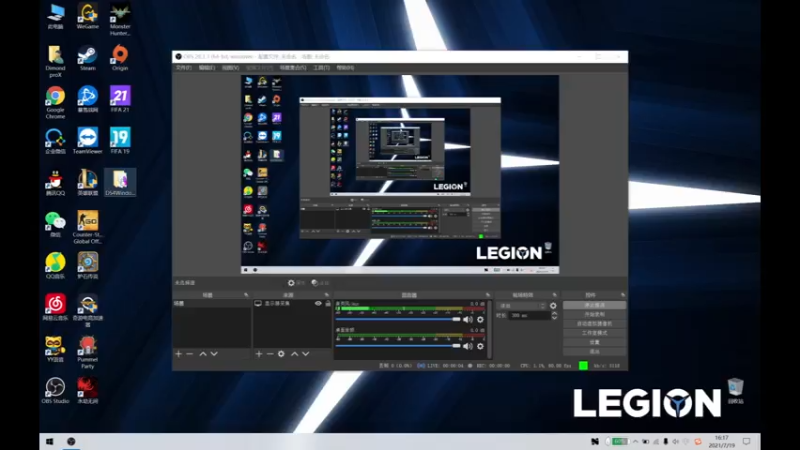Move selected scene up arrow
Screen dimensions: 800x450
(203, 354)
